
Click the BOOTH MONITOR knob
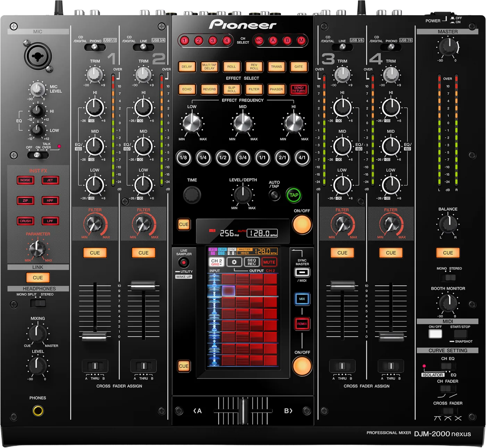click(x=448, y=303)
